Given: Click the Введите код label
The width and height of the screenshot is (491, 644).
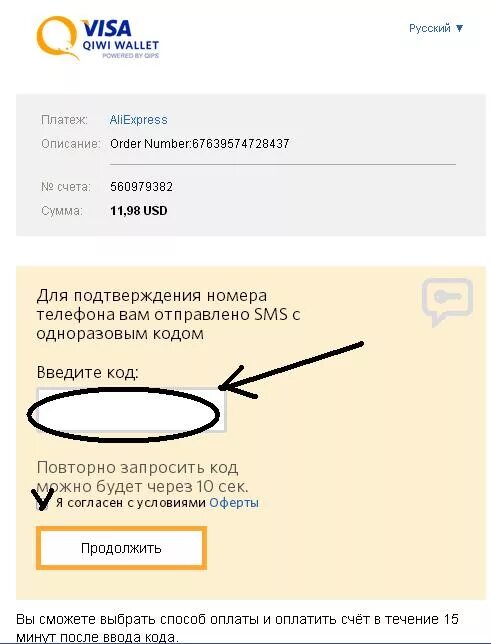Looking at the screenshot, I should [x=88, y=373].
